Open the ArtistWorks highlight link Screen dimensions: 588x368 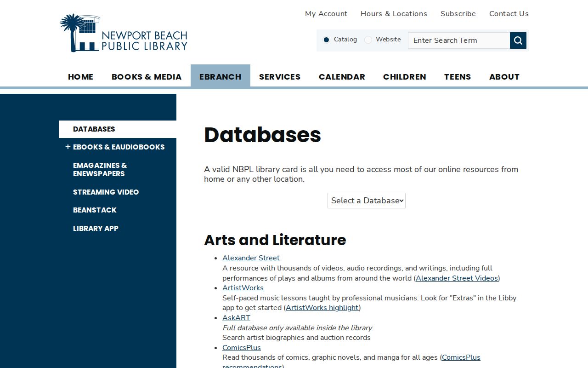pos(322,308)
